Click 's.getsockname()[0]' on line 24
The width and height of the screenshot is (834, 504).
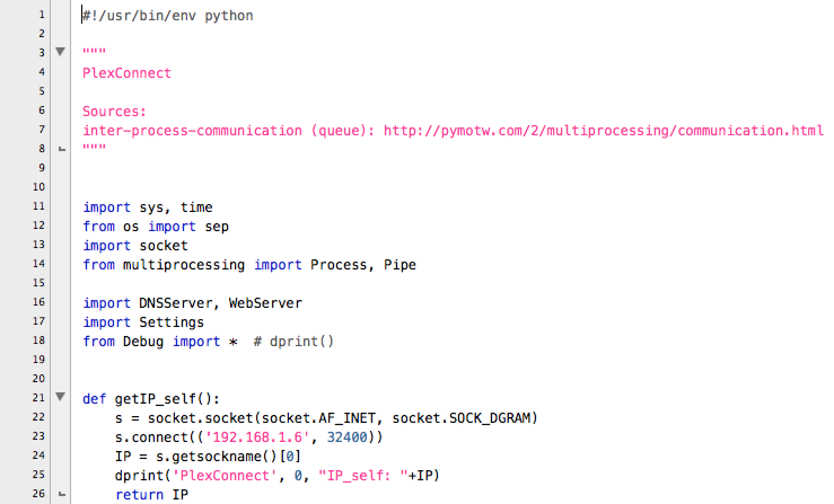click(229, 457)
